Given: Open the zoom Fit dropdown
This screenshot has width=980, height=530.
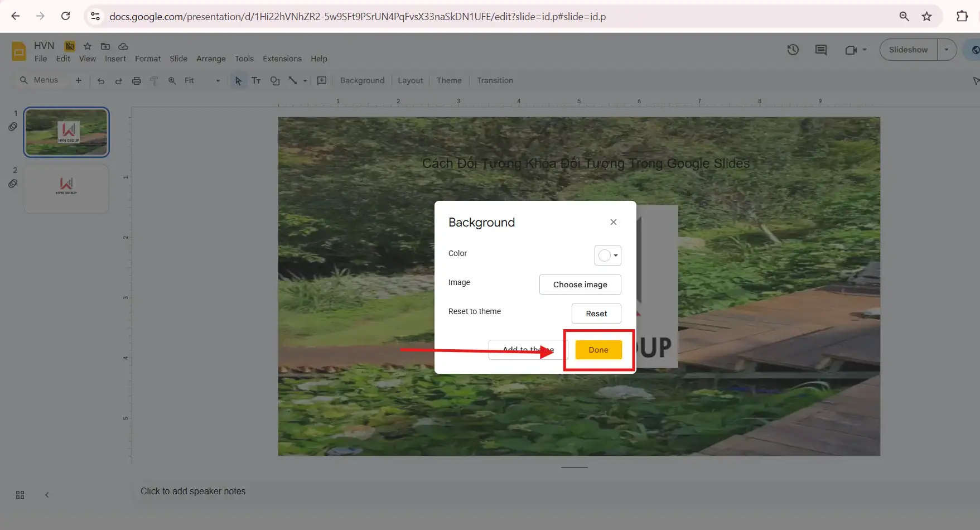Looking at the screenshot, I should tap(202, 81).
